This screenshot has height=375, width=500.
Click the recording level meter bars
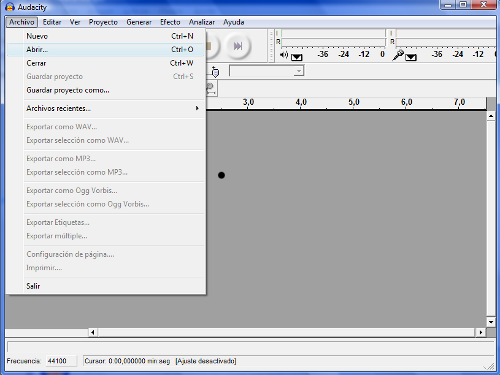pyautogui.click(x=446, y=38)
